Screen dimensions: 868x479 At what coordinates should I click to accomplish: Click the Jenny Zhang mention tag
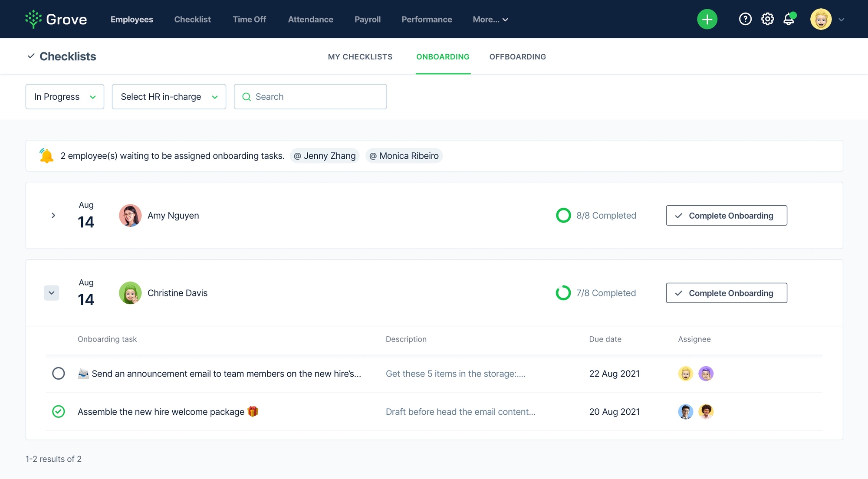click(x=325, y=155)
